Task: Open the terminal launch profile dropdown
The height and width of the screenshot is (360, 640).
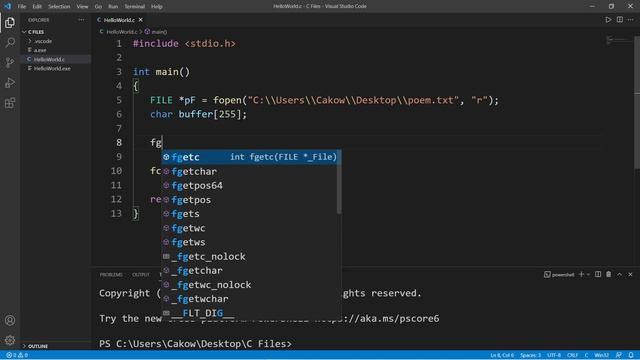Action: point(588,275)
